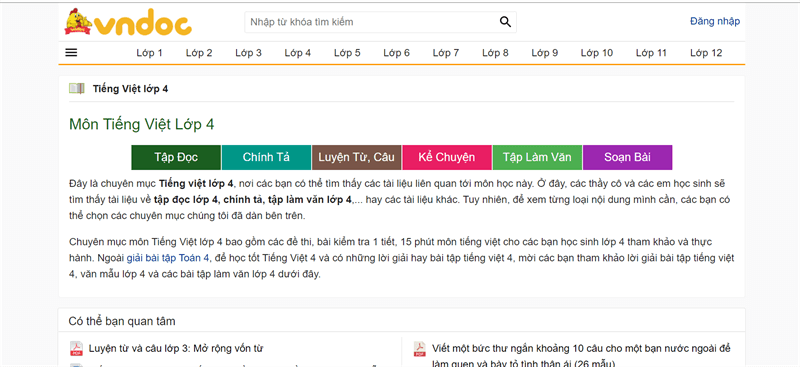Click the VnDoc chicken logo

point(128,22)
